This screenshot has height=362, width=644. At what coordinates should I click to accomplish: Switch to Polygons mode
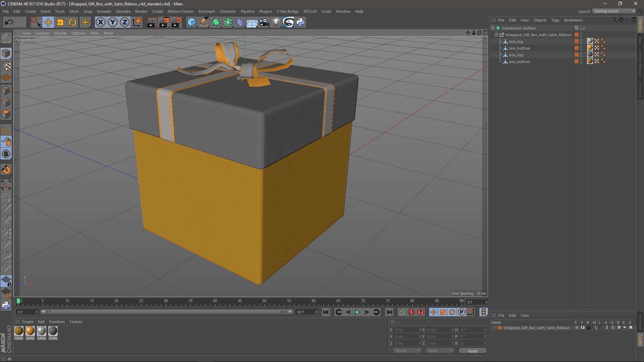6,114
